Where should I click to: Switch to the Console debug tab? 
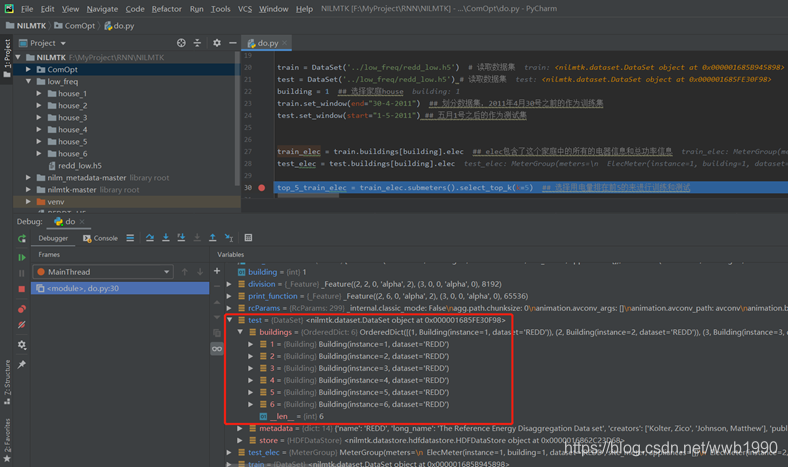tap(101, 238)
